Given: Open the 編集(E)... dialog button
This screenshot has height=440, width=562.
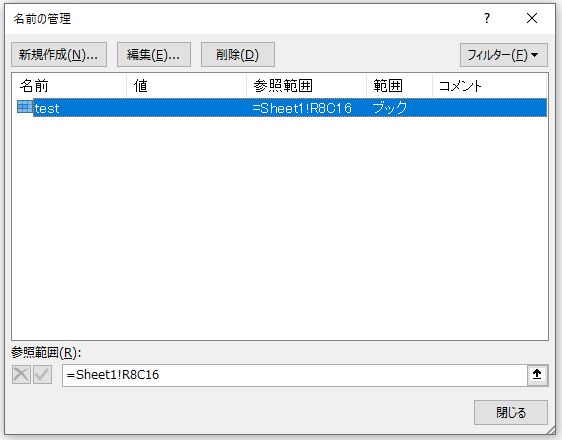Looking at the screenshot, I should pyautogui.click(x=154, y=54).
